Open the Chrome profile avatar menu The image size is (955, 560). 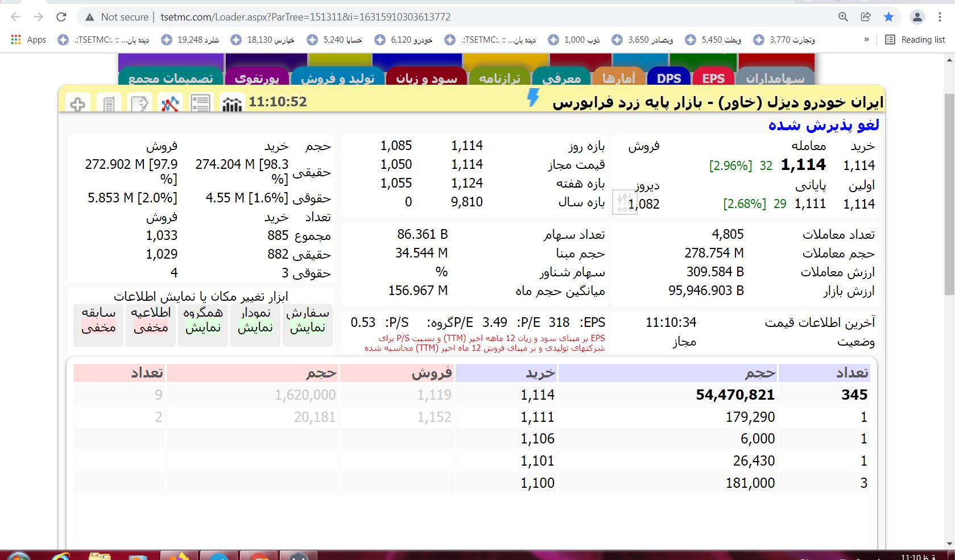pos(917,17)
